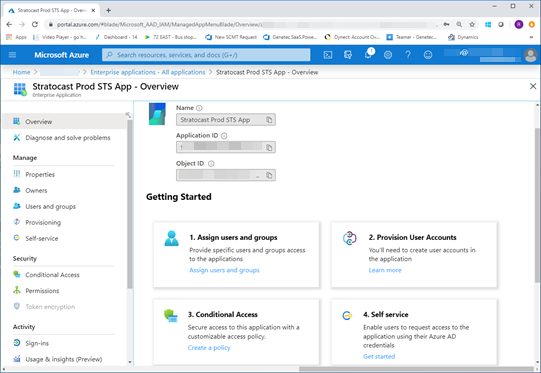Open the directory and subscription filter icon
The image size is (541, 373).
click(x=348, y=55)
